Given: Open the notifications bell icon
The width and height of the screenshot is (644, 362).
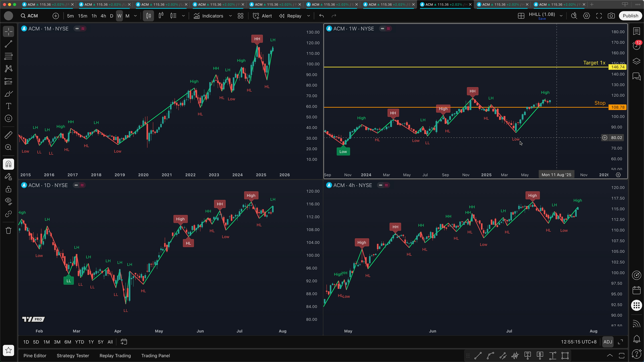Looking at the screenshot, I should coord(636,339).
